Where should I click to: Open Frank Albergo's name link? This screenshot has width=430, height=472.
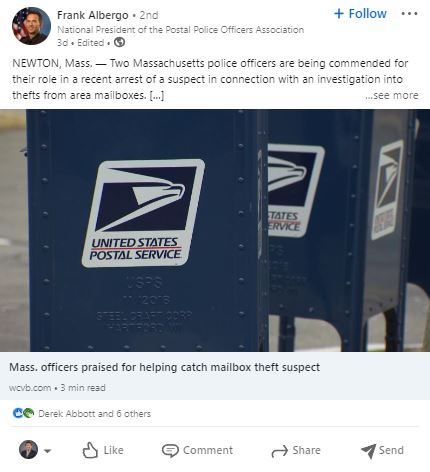pyautogui.click(x=93, y=15)
